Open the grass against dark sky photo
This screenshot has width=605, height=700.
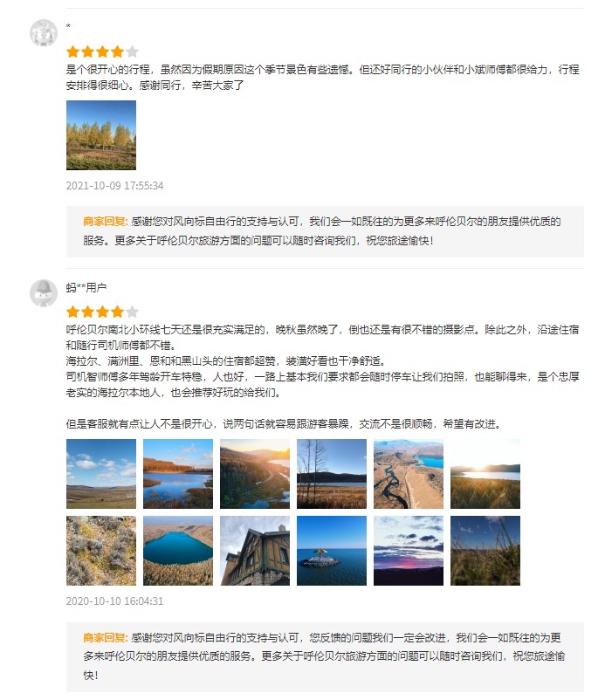click(x=485, y=551)
